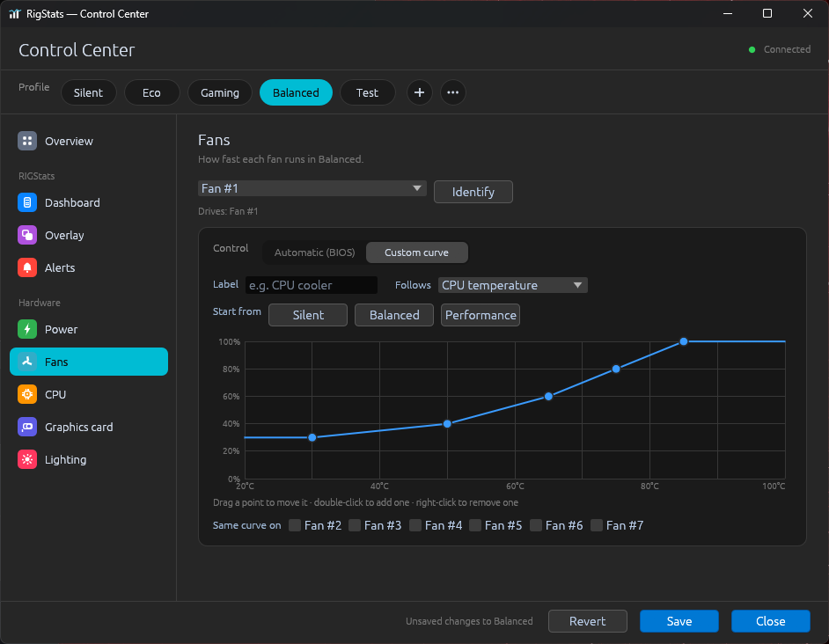This screenshot has width=829, height=644.
Task: Select the 65°C curve point at 60%
Action: [548, 396]
